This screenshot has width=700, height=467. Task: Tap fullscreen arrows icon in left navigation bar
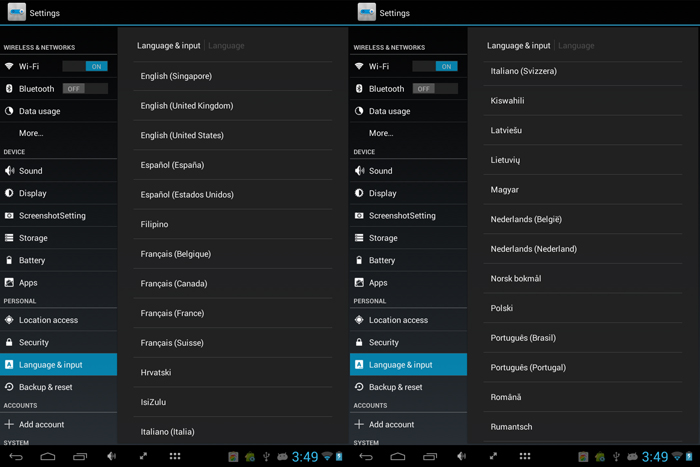(x=143, y=456)
